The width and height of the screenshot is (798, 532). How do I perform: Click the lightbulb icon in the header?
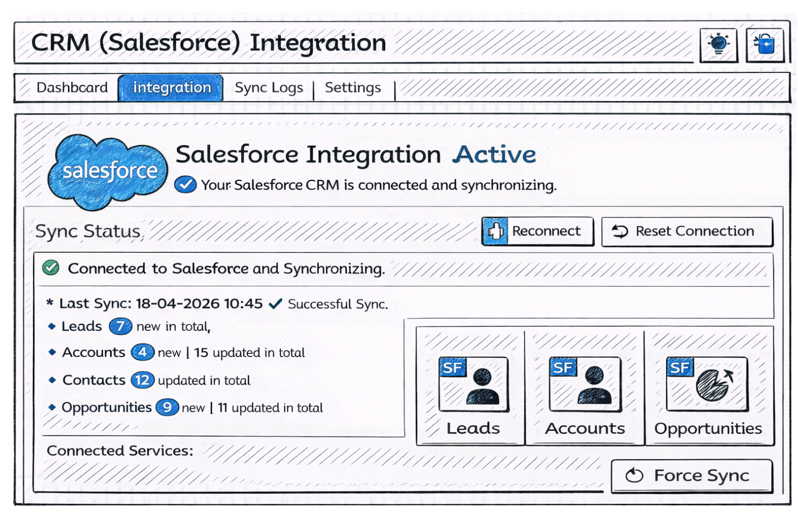718,45
